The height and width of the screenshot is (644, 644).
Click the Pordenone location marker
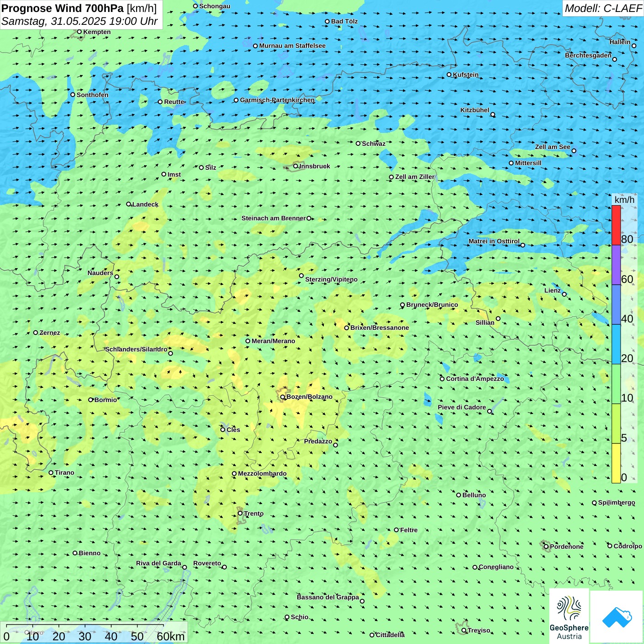pos(546,546)
